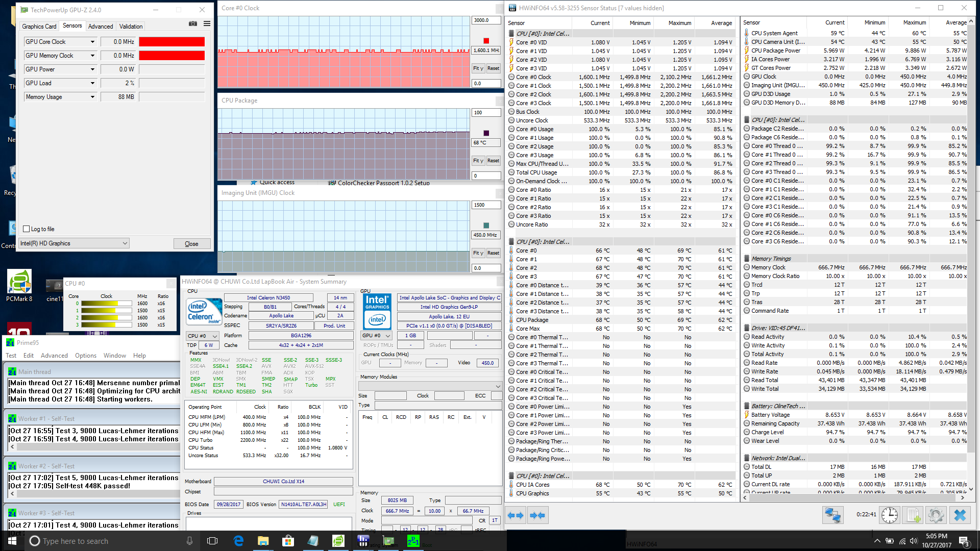
Task: Open HWiNFO sensor settings gear icon
Action: 936,515
